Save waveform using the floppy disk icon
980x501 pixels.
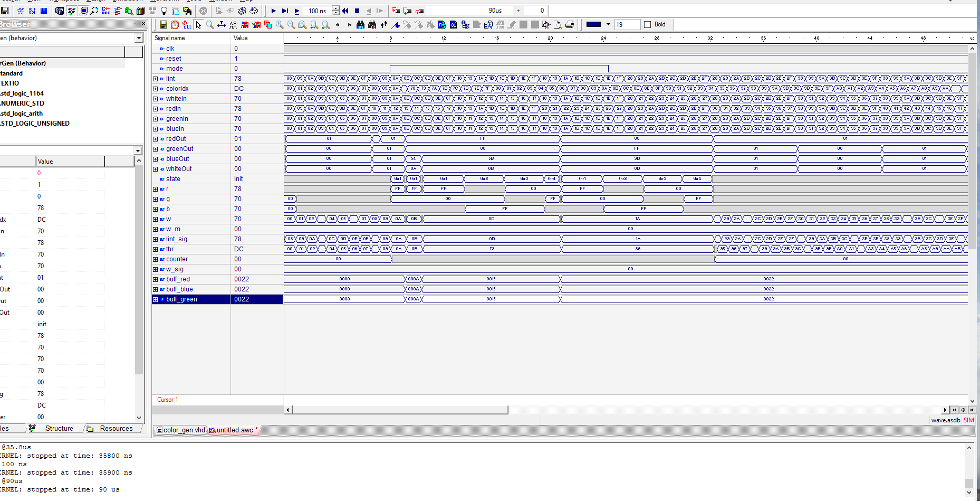click(x=164, y=25)
